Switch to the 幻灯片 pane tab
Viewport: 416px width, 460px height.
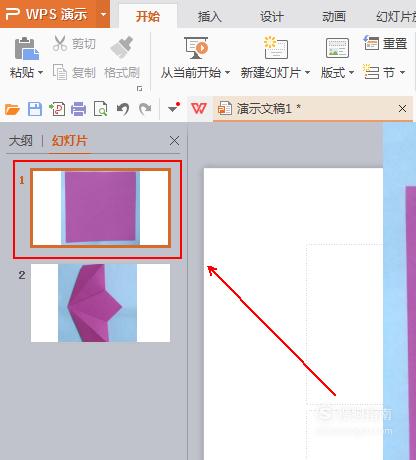[70, 141]
